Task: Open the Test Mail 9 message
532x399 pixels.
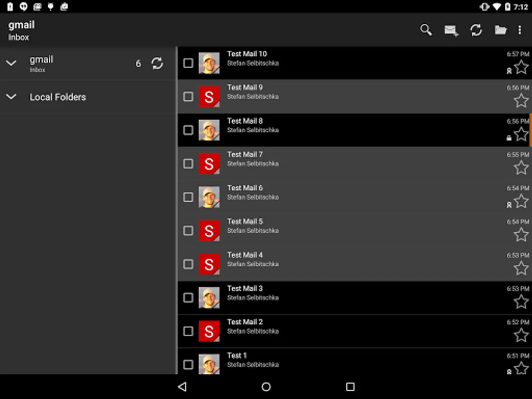Action: pyautogui.click(x=355, y=97)
